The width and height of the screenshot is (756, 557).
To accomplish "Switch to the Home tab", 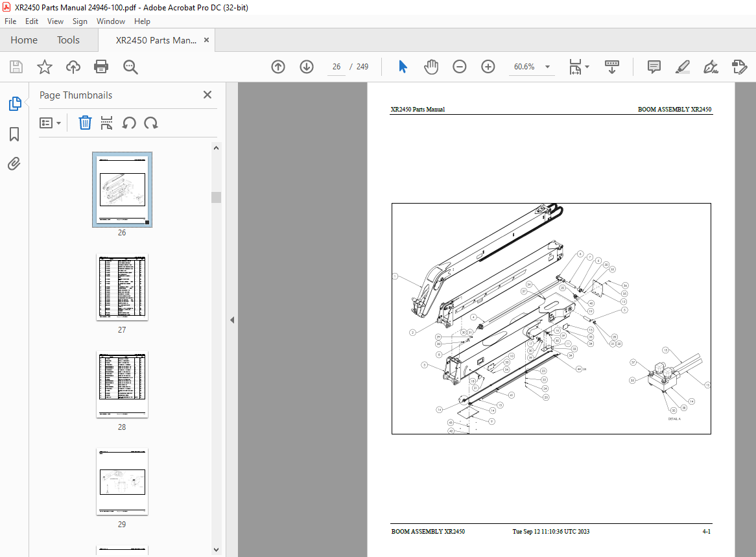I will [24, 40].
